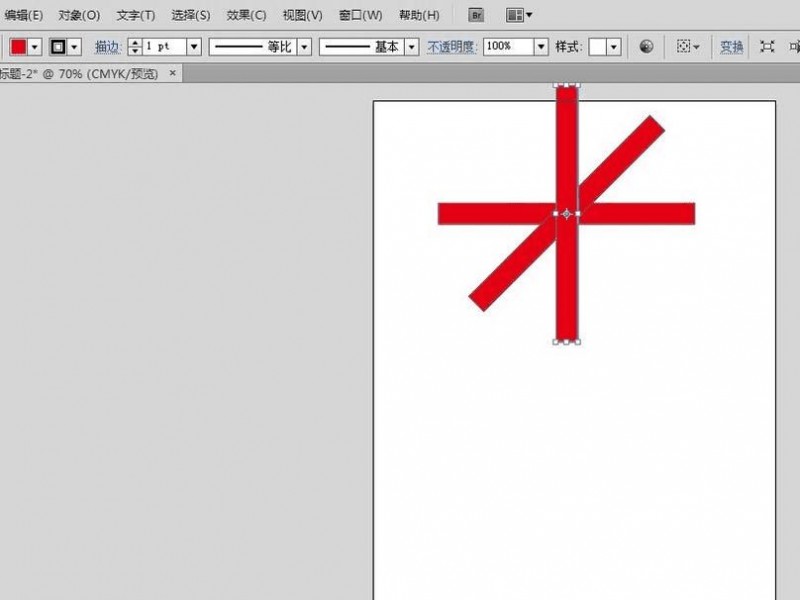Screen dimensions: 800x600
Task: Click the align selection icon
Action: [686, 47]
